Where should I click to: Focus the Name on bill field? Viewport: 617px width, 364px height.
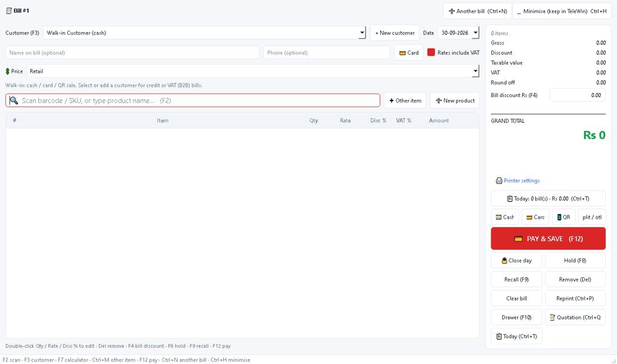pos(132,53)
